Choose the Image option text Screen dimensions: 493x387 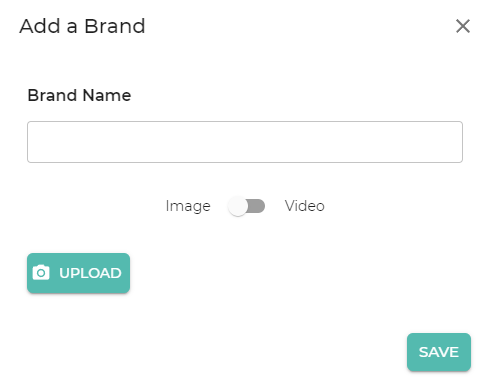tap(188, 206)
